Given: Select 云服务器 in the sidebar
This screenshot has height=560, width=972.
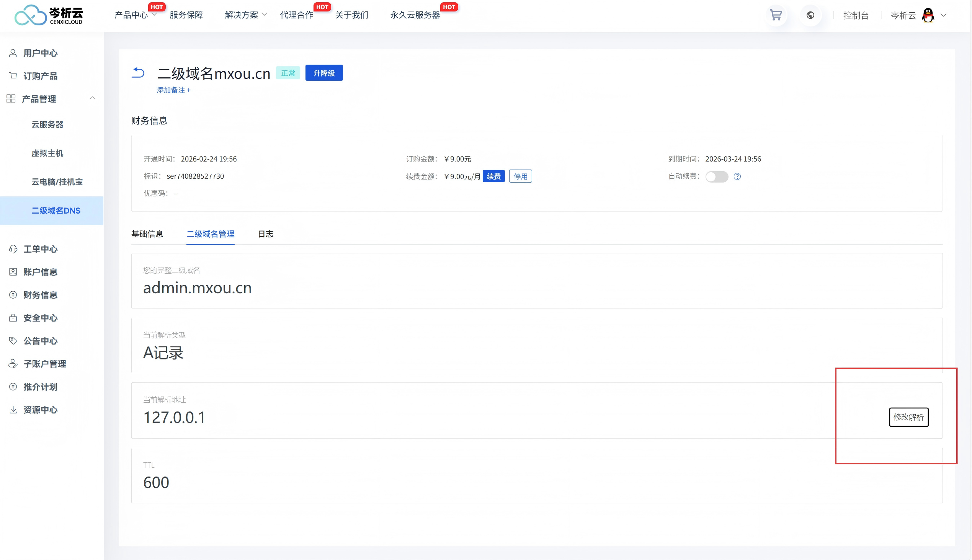Looking at the screenshot, I should point(47,125).
